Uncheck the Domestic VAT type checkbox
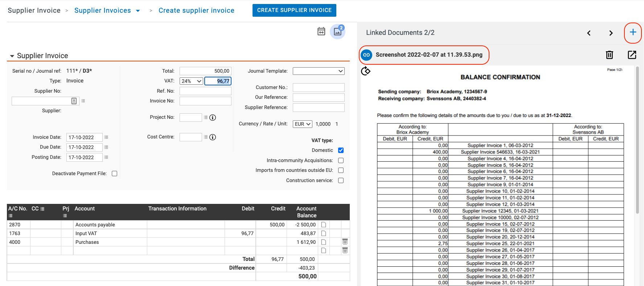The height and width of the screenshot is (286, 644). 341,150
